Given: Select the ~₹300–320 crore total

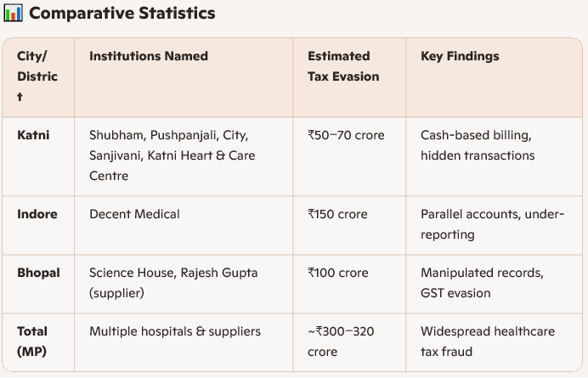Looking at the screenshot, I should [340, 341].
